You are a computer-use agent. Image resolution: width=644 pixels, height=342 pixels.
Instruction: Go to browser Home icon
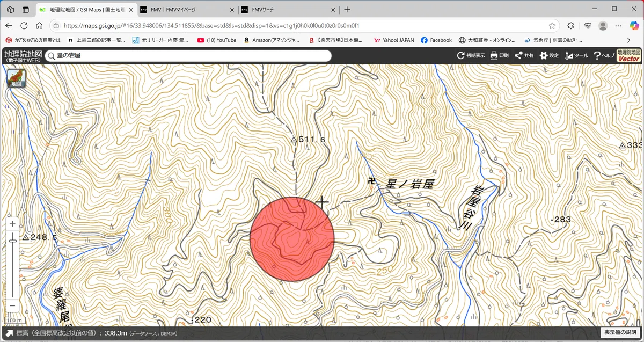(x=39, y=25)
